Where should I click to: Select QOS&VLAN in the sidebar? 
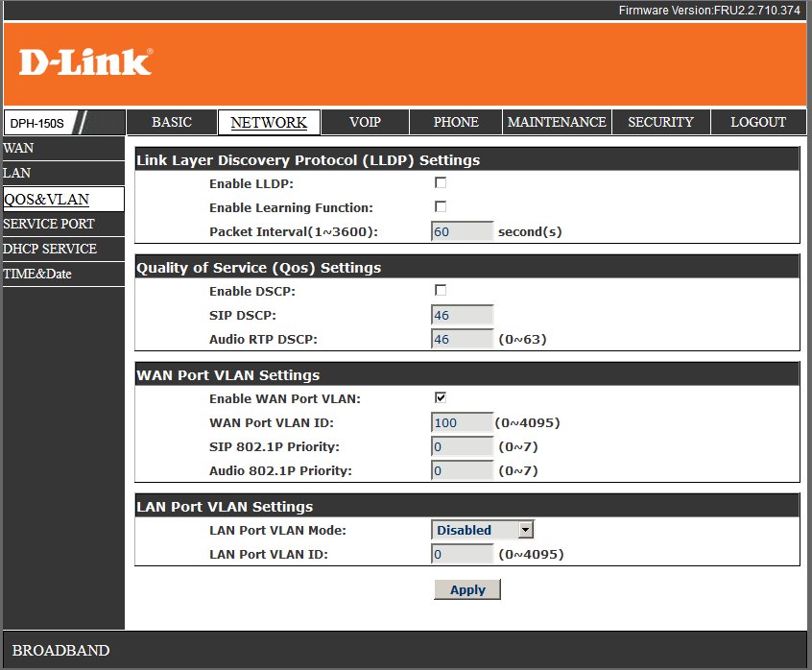coord(63,199)
